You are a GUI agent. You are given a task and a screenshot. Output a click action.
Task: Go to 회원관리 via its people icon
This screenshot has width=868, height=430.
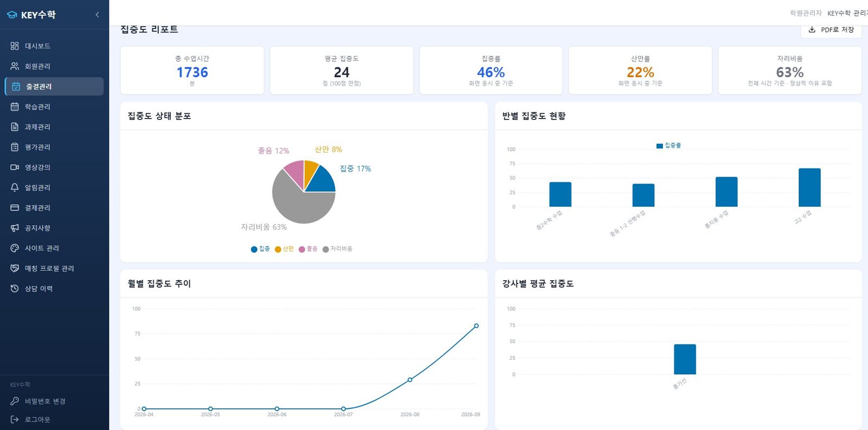tap(15, 66)
